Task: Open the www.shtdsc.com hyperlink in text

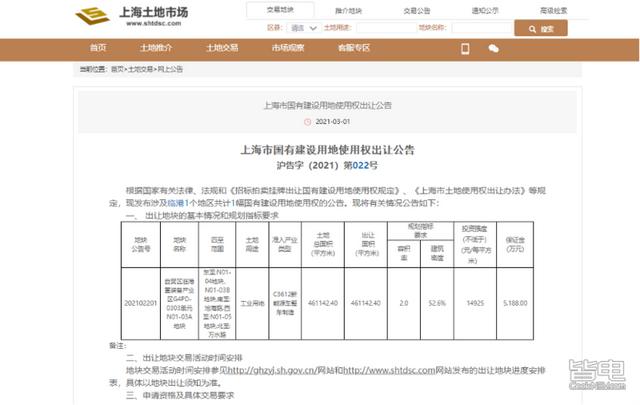Action: [389, 370]
